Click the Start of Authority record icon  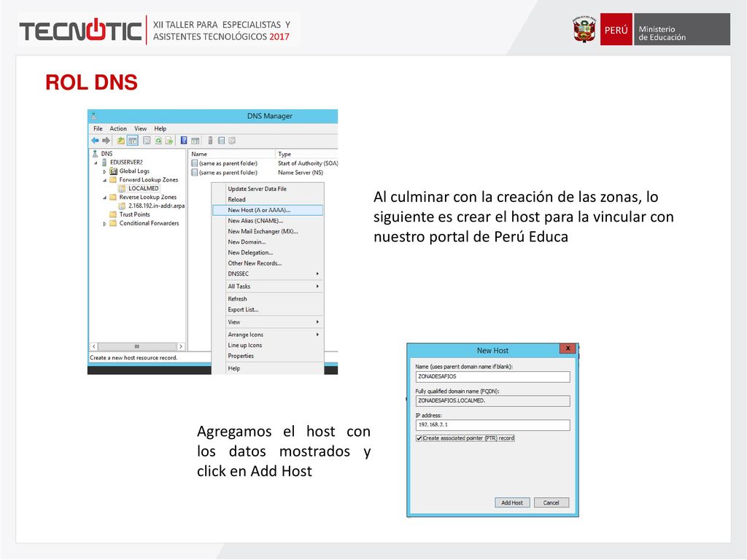(194, 163)
